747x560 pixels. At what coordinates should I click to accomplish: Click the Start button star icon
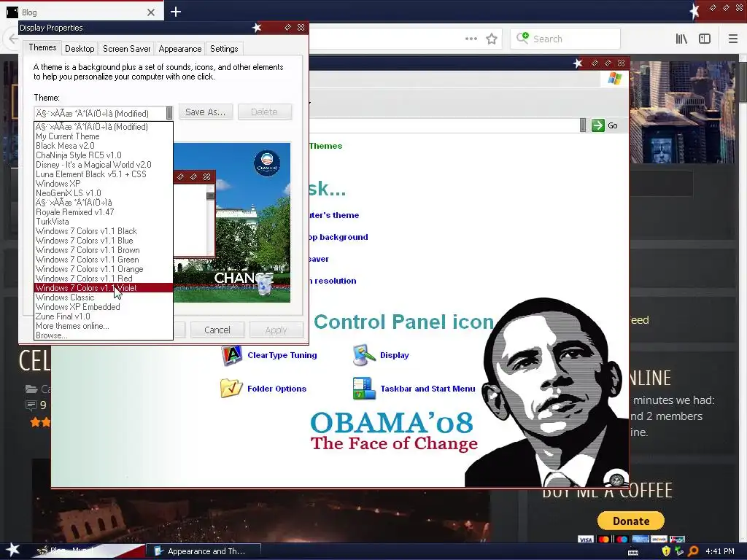13,550
